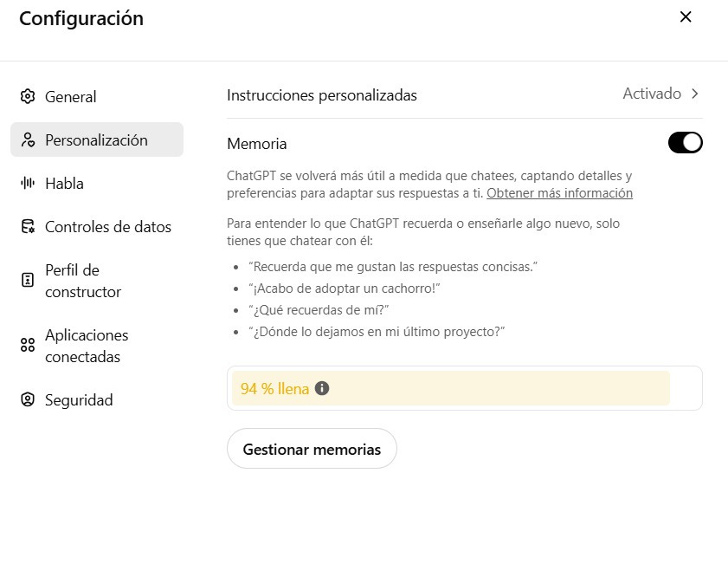Click the Habla sound-wave icon
The width and height of the screenshot is (728, 577).
click(28, 183)
